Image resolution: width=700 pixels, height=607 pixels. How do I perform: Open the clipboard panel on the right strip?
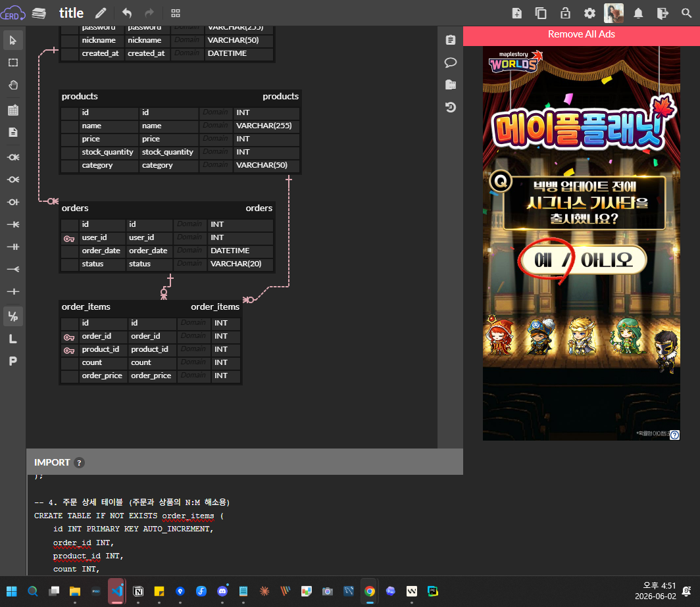451,40
